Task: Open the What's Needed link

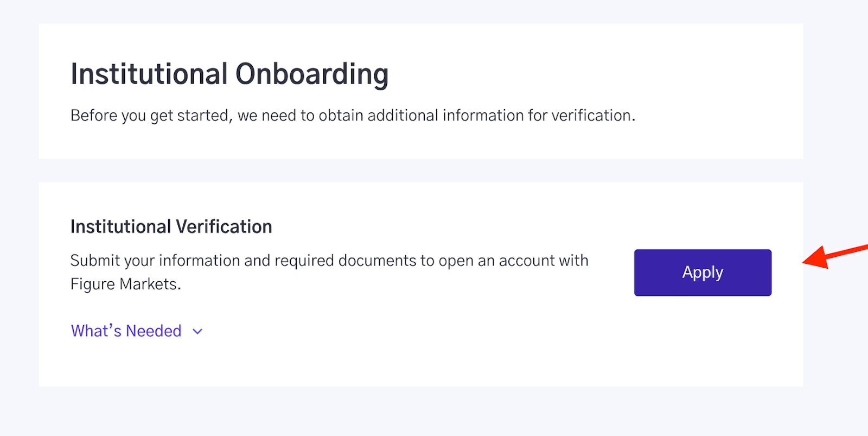Action: (x=137, y=331)
